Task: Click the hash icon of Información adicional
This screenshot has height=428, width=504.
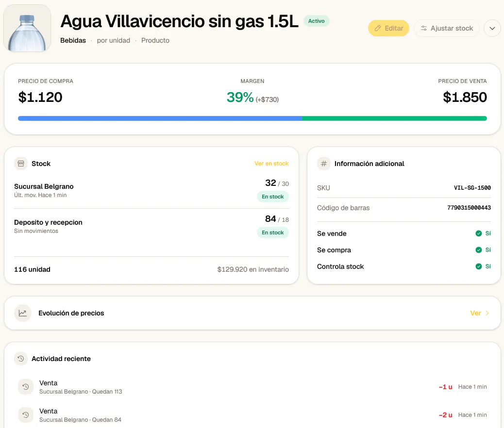Action: (x=324, y=164)
